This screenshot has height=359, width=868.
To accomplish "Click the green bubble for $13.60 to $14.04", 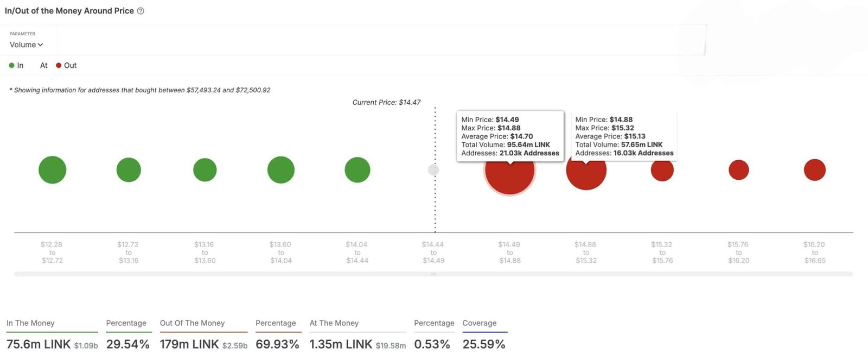I will click(x=281, y=170).
